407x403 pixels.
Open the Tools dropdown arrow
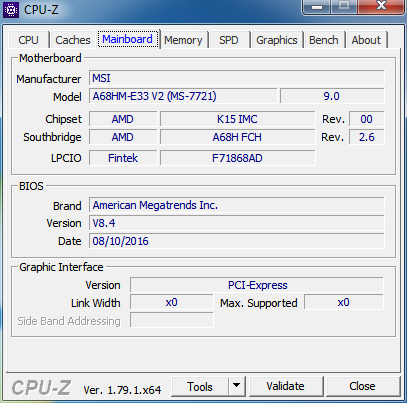237,386
